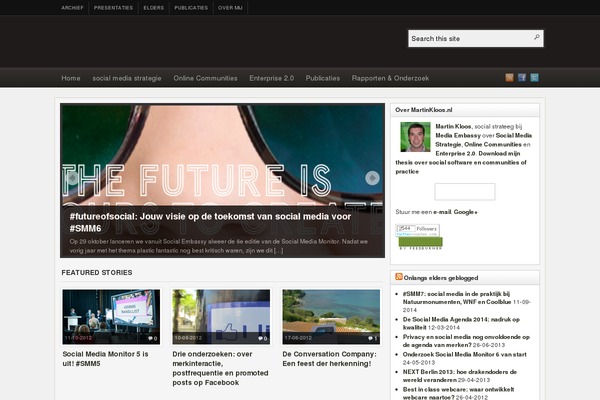Click RSS icon beside Onlangs elders geblogged

click(x=399, y=277)
